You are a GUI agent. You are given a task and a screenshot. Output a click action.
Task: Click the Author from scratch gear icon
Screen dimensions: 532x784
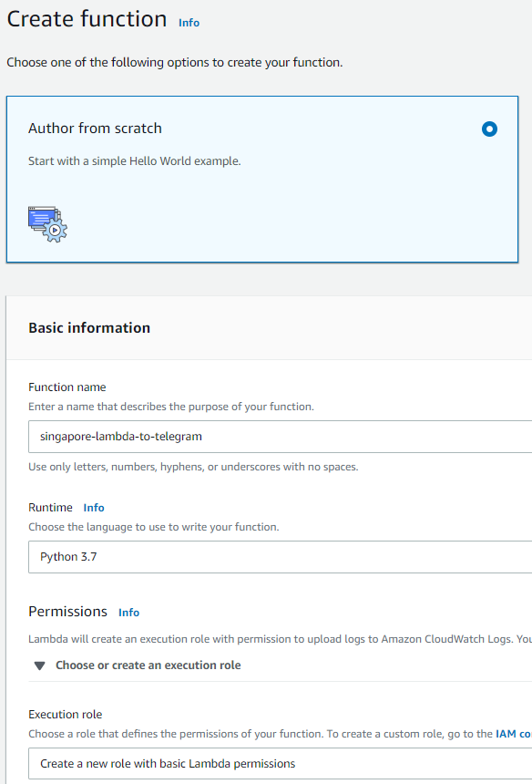click(x=47, y=224)
